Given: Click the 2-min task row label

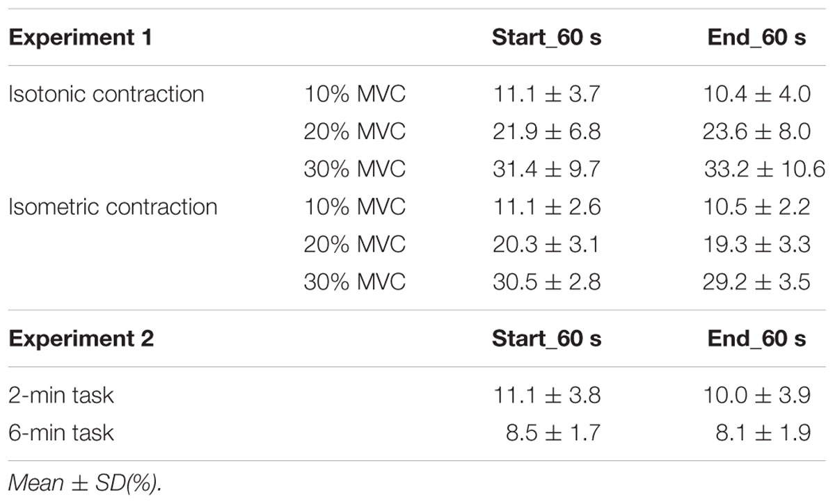Looking at the screenshot, I should (x=61, y=396).
